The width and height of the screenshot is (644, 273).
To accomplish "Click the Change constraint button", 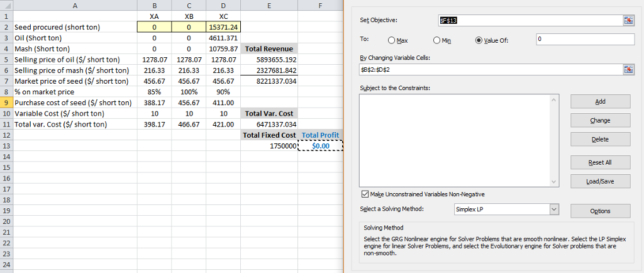I will 599,120.
